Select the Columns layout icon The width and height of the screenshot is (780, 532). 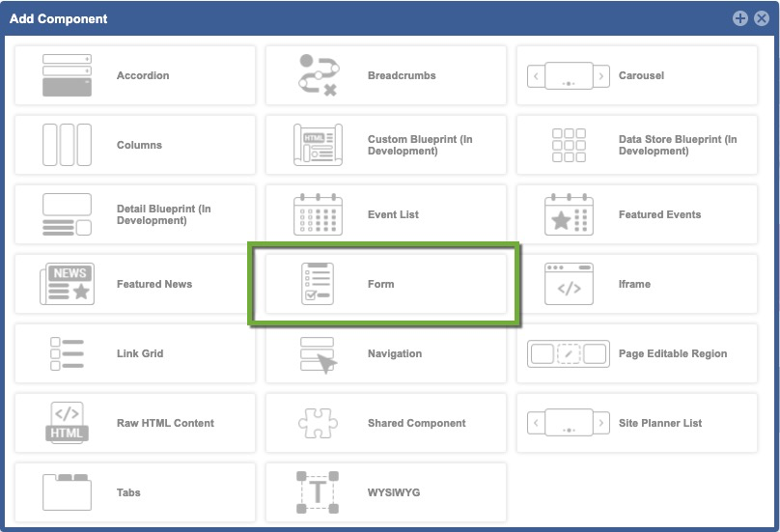[67, 145]
